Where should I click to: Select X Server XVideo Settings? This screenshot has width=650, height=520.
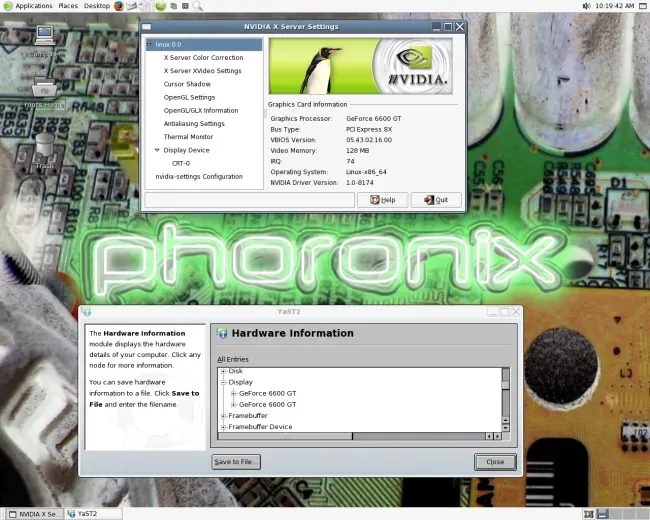click(202, 71)
